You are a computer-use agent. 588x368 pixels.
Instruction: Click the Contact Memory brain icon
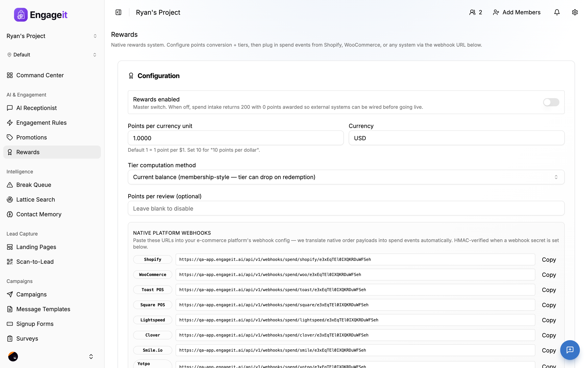coord(10,214)
